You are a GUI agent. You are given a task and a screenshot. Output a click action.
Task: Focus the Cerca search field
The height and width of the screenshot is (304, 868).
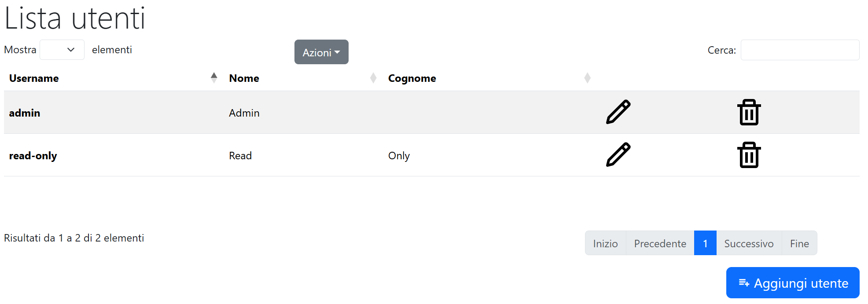(800, 50)
